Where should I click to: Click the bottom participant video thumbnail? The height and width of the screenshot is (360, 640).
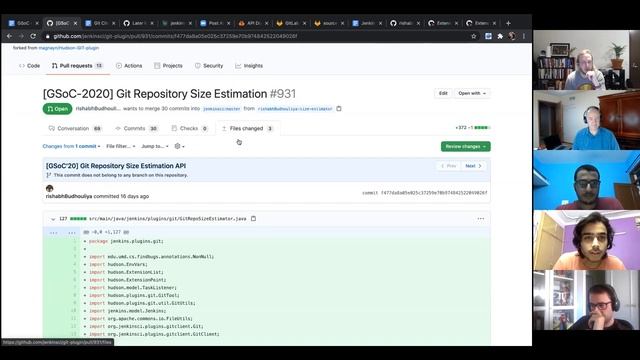coord(587,300)
